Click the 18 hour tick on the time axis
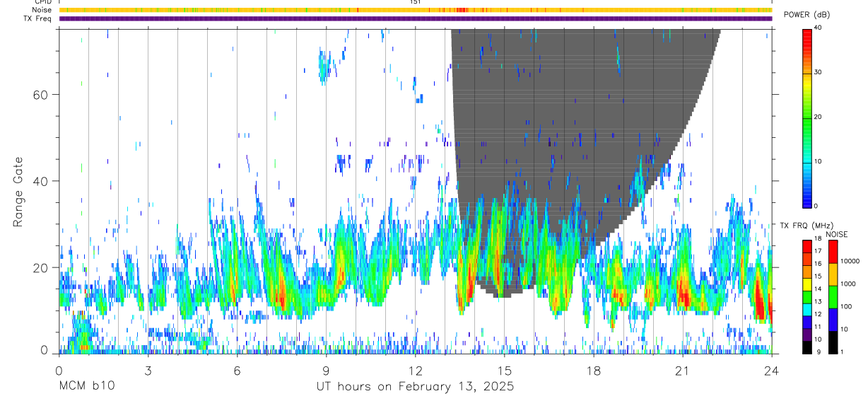Image resolution: width=868 pixels, height=401 pixels. [x=593, y=371]
